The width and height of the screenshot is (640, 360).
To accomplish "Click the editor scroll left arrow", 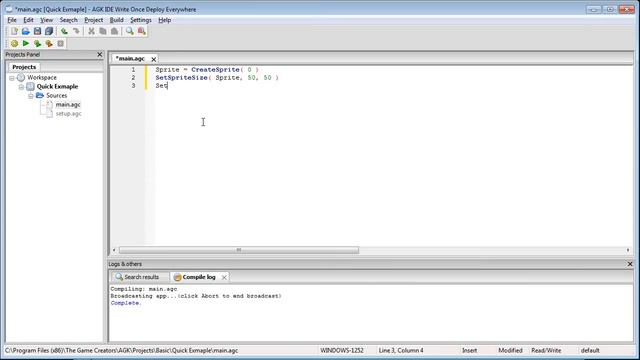I will [x=114, y=250].
